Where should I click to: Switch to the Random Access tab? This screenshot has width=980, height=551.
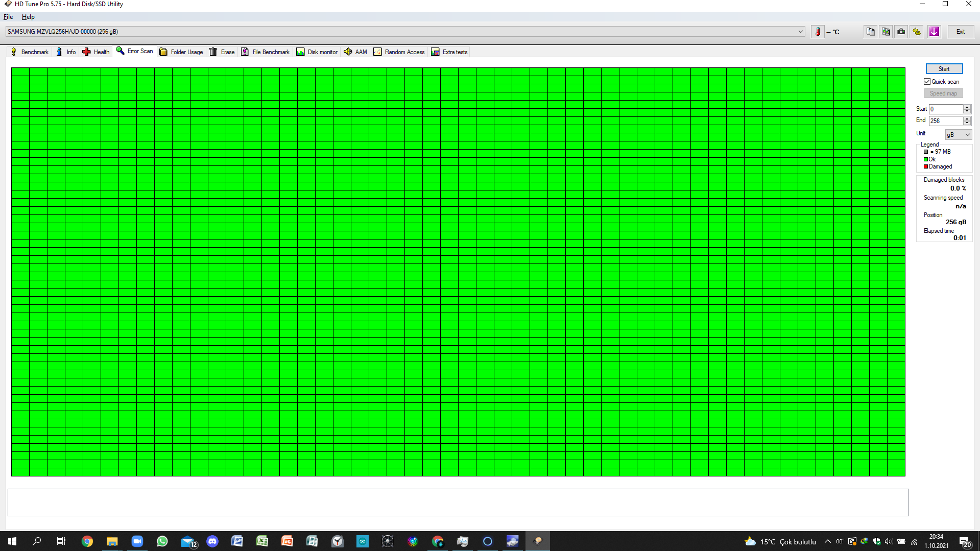pos(399,52)
